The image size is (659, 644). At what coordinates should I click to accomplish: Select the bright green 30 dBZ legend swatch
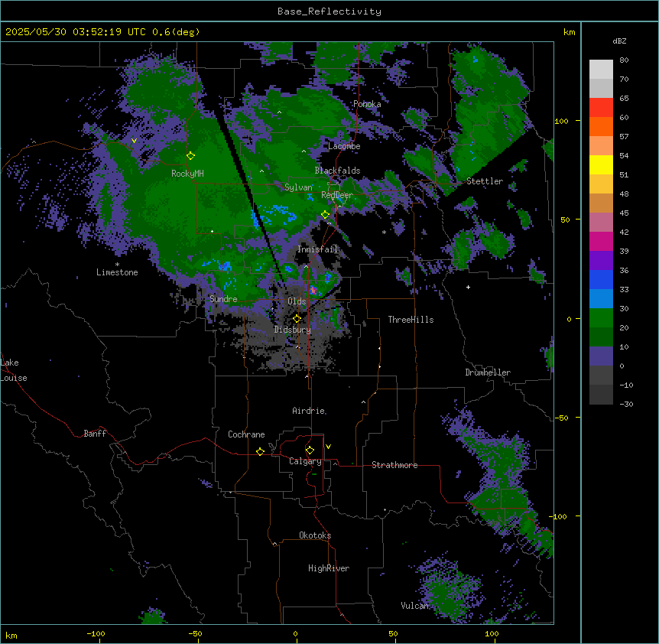click(601, 318)
